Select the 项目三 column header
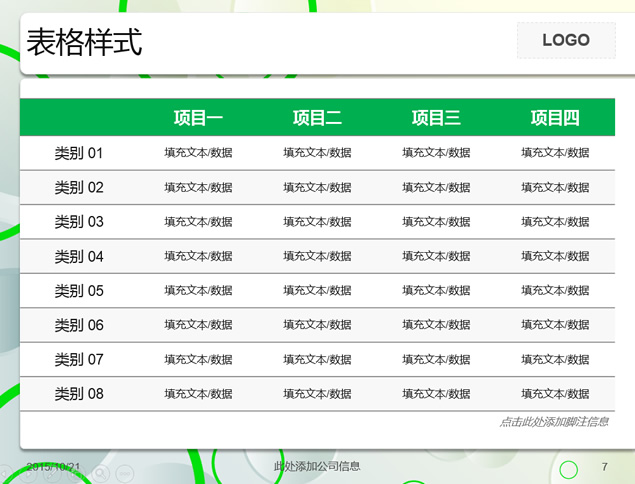This screenshot has height=484, width=635. [x=436, y=118]
